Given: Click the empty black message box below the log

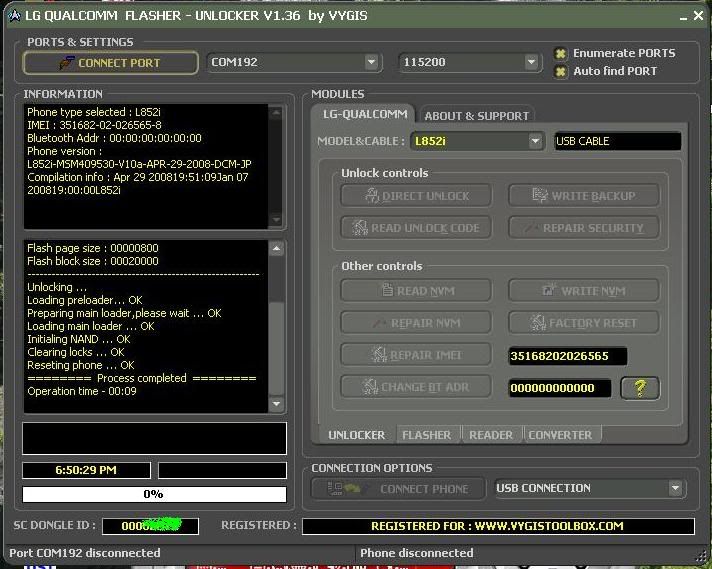Looking at the screenshot, I should pos(154,438).
